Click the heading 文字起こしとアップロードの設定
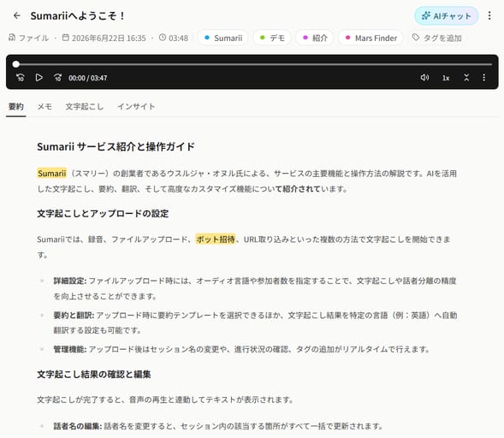Screen dimensions: 504x438 (x=103, y=214)
